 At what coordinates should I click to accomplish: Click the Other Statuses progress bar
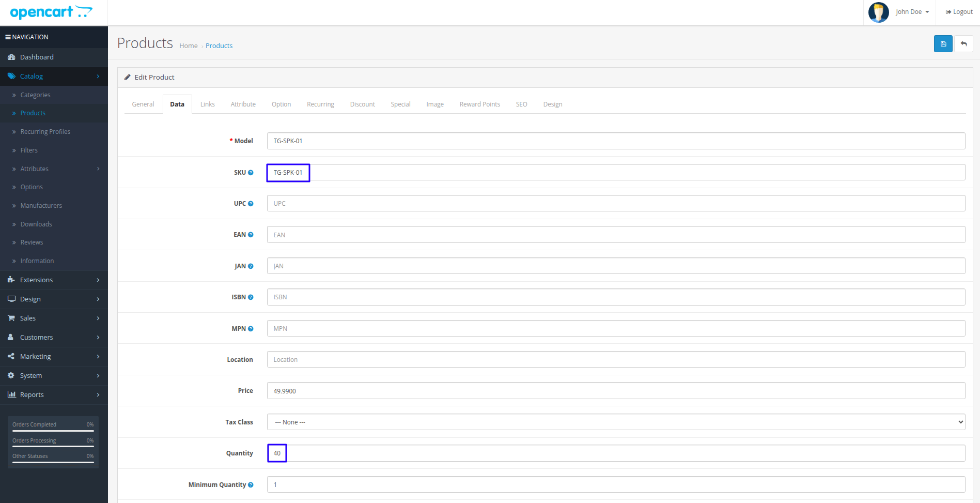click(53, 462)
